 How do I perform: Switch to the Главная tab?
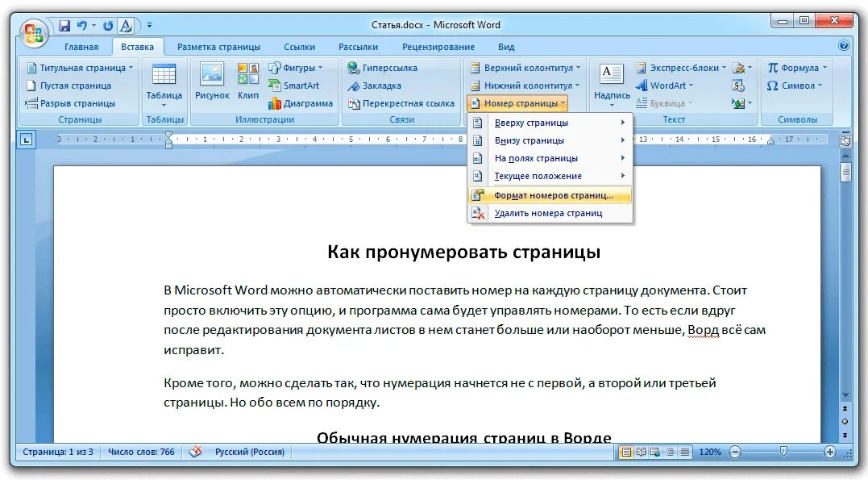(81, 47)
